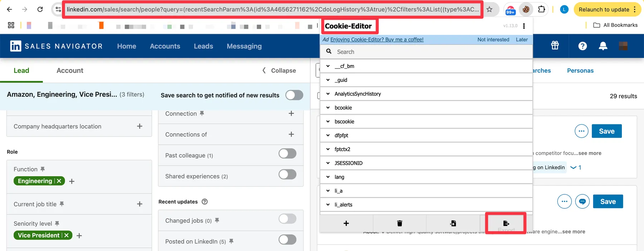Screen dimensions: 644x251
Task: Add another Seniority level filter
Action: coord(79,236)
